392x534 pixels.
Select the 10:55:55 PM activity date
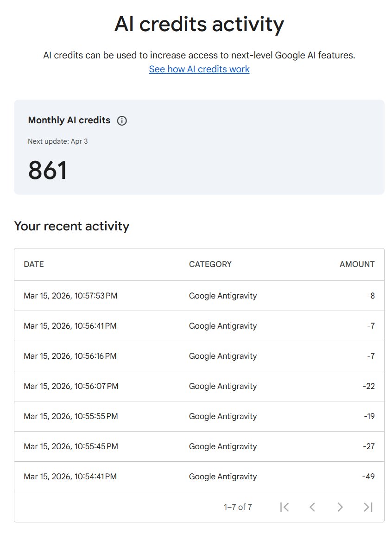(71, 416)
